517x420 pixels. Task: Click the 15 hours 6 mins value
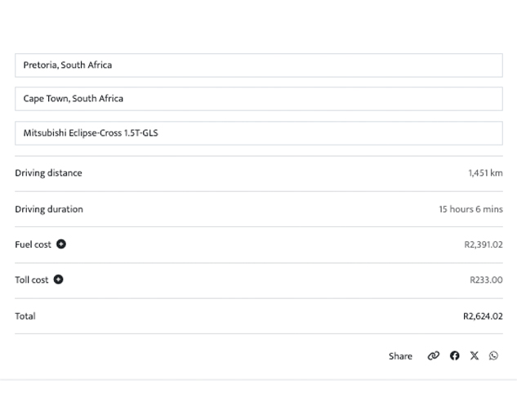pyautogui.click(x=470, y=209)
